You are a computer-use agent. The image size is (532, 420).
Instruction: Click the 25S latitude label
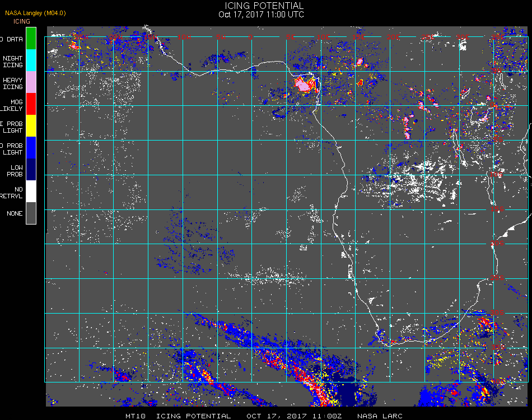(x=497, y=278)
